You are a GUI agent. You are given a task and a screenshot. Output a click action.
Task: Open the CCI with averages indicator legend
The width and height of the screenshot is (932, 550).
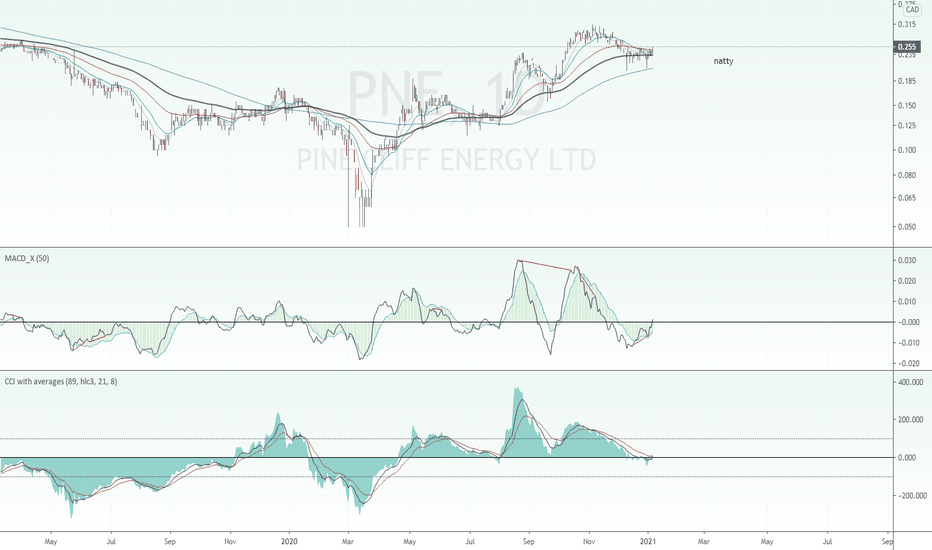(x=61, y=381)
